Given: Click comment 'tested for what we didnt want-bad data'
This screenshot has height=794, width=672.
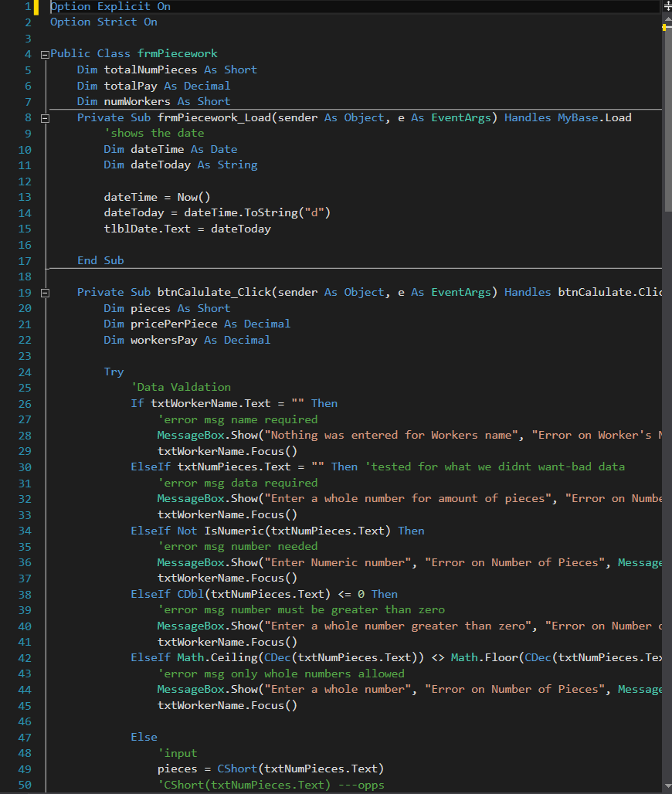Looking at the screenshot, I should pos(495,467).
